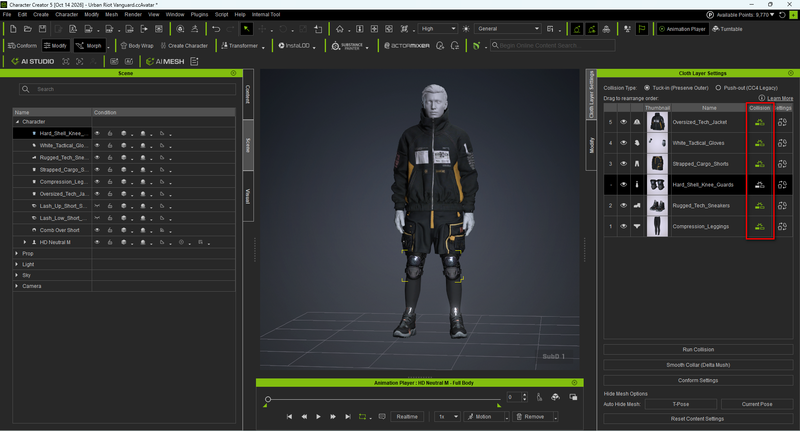Screen dimensions: 800x431
Task: Click the animation timeline scrubber handle
Action: 268,399
